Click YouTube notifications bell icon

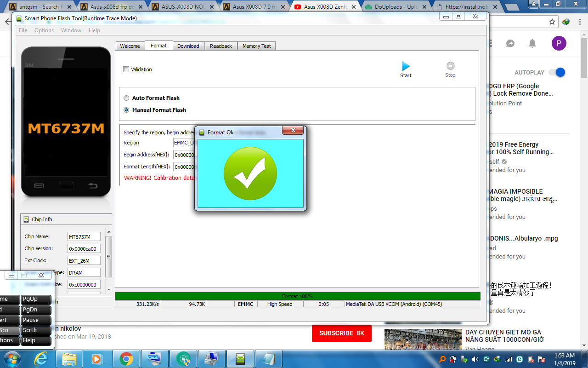coord(532,43)
